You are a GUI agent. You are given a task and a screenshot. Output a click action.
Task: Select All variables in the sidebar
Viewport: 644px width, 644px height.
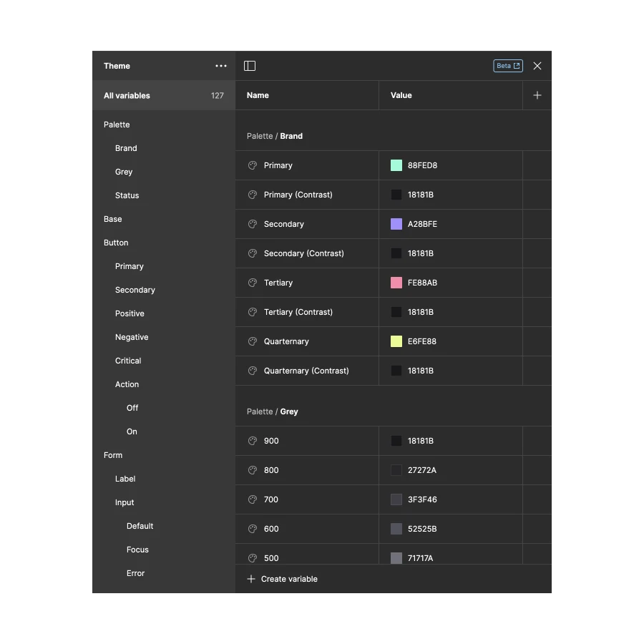tap(164, 95)
